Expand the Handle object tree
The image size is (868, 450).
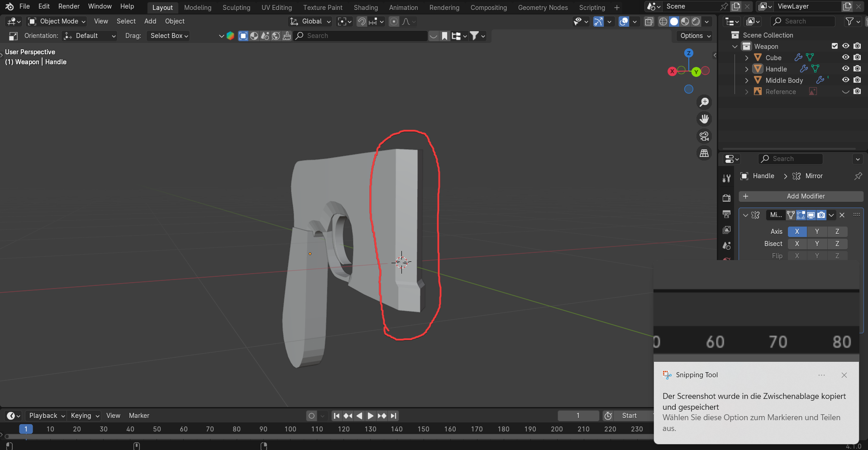747,69
